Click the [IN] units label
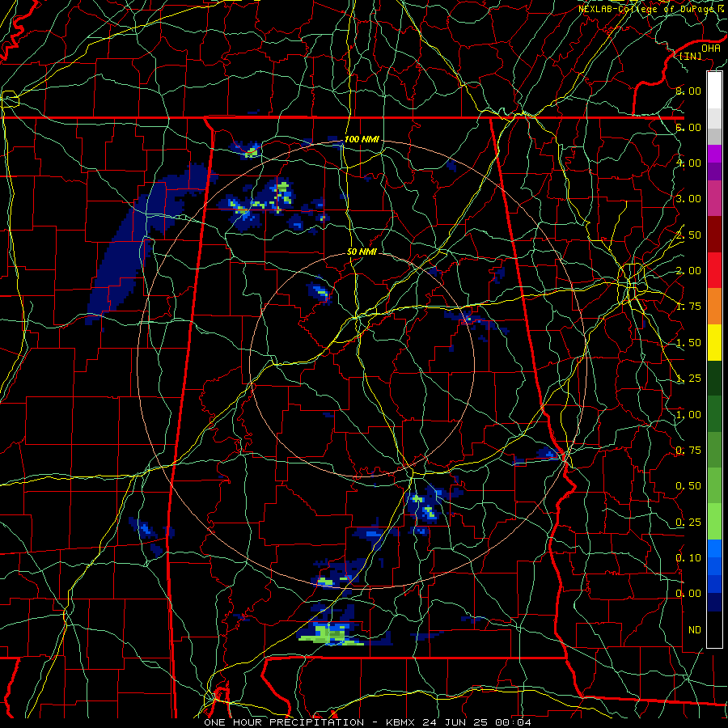728x728 pixels. [x=690, y=56]
